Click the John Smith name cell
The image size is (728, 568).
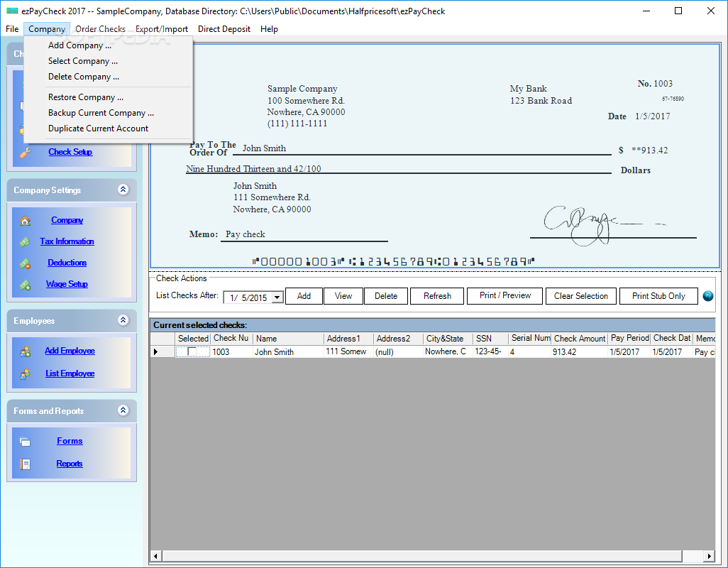288,352
